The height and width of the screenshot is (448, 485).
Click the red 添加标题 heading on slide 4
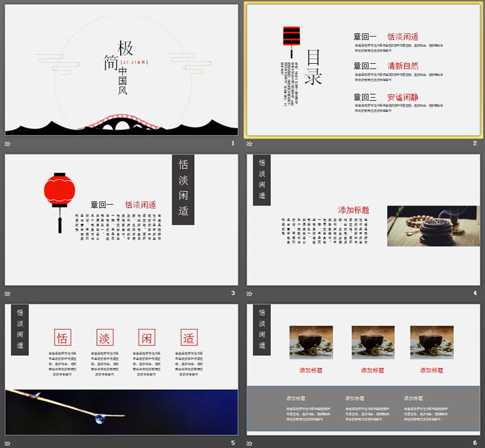pos(353,210)
